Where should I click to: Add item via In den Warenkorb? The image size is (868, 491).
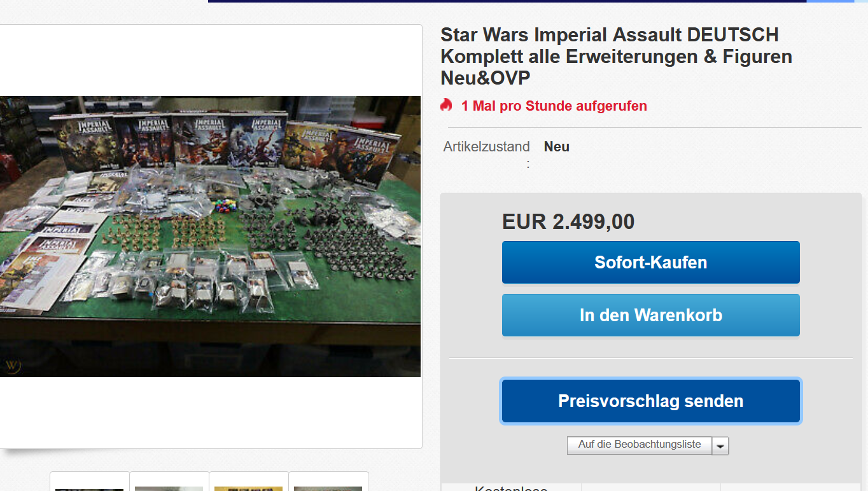click(650, 315)
